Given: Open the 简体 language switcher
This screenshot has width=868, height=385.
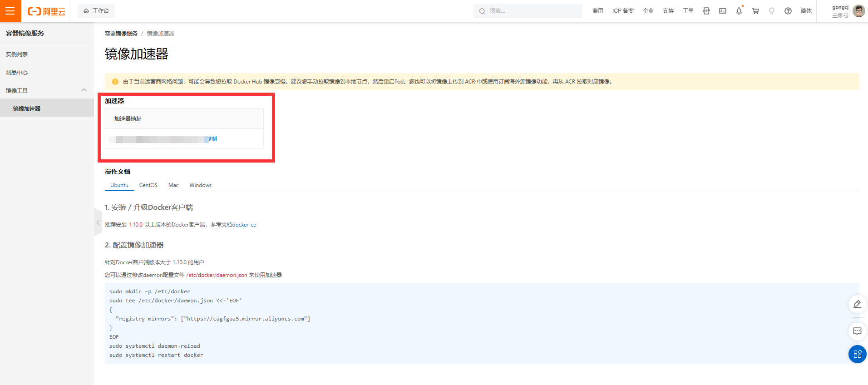Looking at the screenshot, I should click(806, 11).
